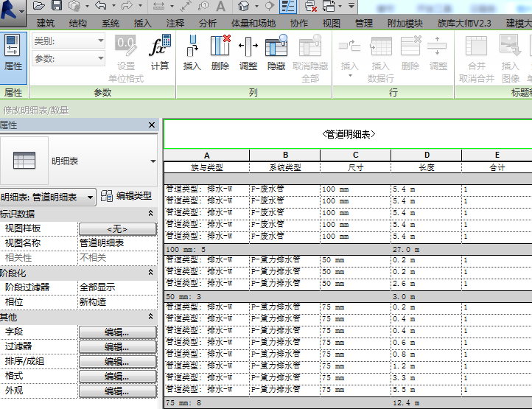Click 编辑 button for 排序/成组
The height and width of the screenshot is (409, 532).
117,362
